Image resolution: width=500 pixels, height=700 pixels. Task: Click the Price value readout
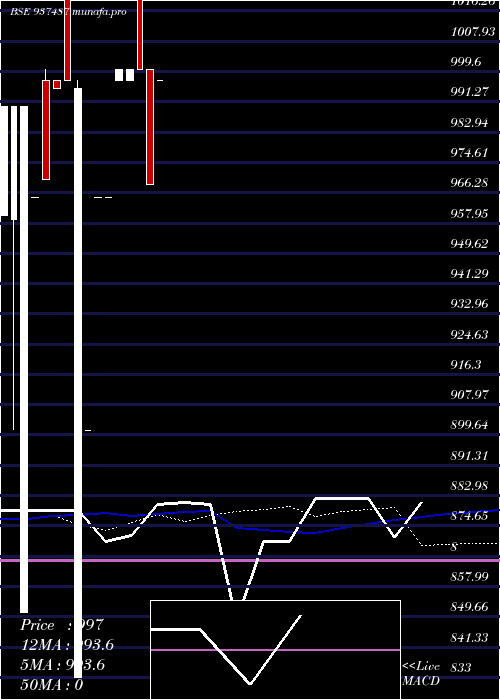click(62, 625)
